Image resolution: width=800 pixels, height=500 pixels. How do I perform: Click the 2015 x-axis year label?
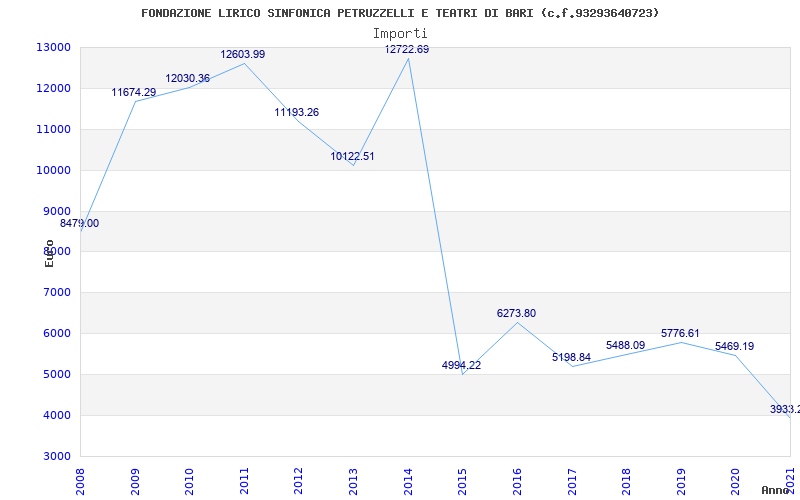click(x=463, y=482)
